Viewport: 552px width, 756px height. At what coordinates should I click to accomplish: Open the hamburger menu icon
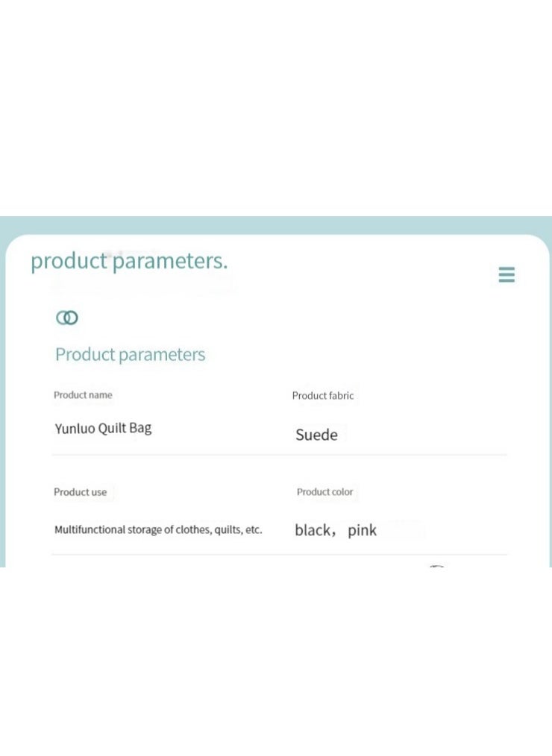(506, 274)
